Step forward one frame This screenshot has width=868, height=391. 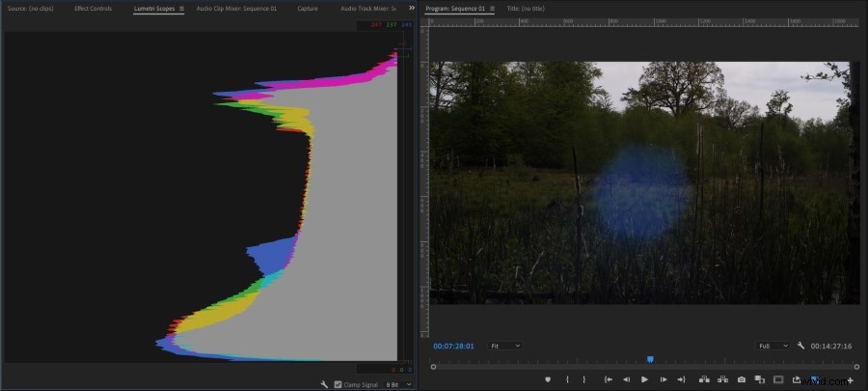pyautogui.click(x=664, y=379)
